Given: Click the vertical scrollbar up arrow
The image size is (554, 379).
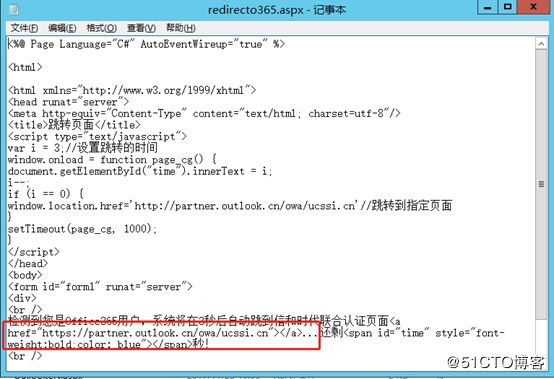Looking at the screenshot, I should (x=541, y=44).
